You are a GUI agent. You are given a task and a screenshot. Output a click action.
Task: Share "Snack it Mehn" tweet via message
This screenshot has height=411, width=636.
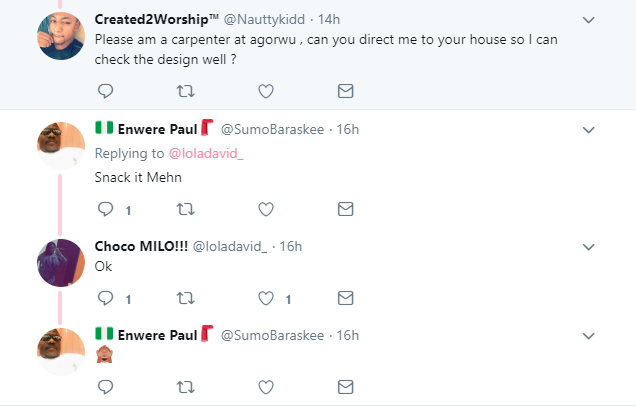click(345, 209)
